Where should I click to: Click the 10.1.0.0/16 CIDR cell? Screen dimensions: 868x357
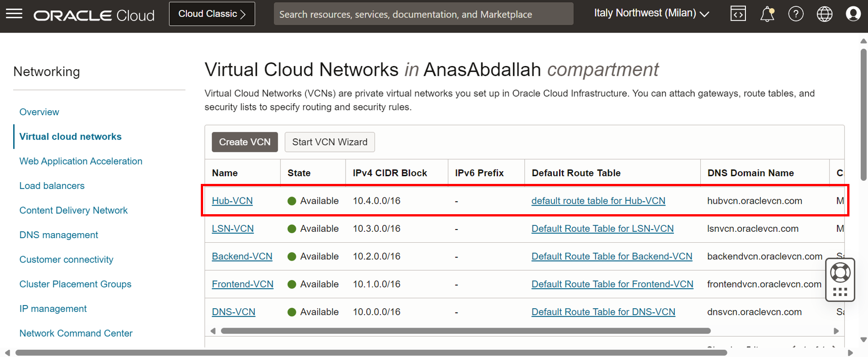pyautogui.click(x=376, y=284)
